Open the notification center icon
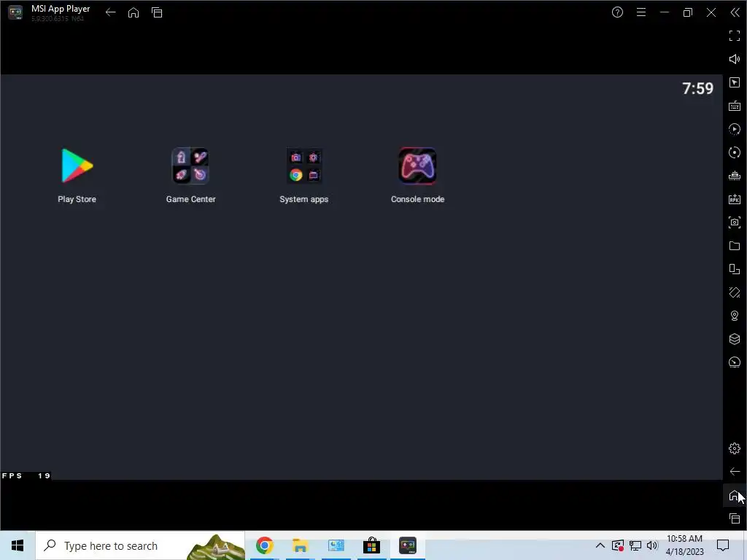Viewport: 747px width, 560px height. pos(723,545)
